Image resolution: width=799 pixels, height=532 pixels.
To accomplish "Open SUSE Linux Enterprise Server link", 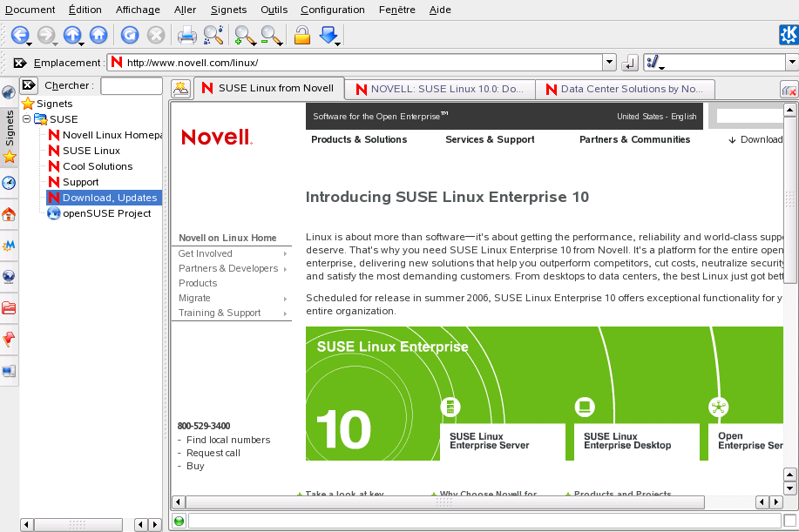I will (489, 441).
